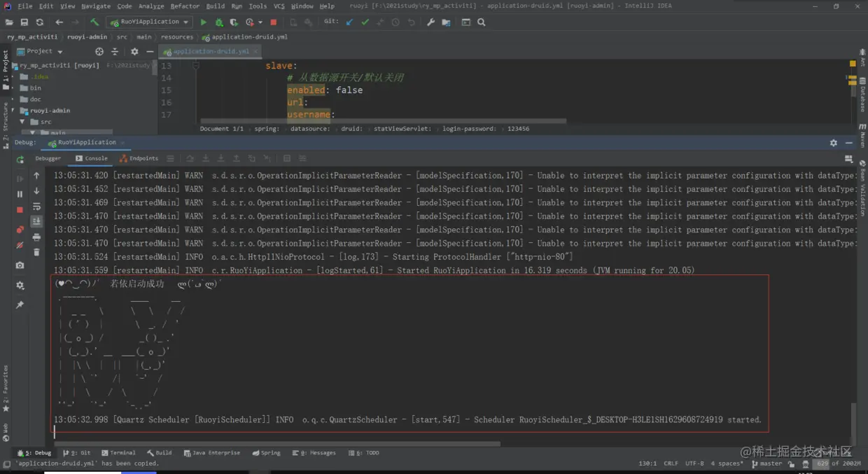Locate current file with the Project panel crosshair
868x474 pixels.
tap(99, 52)
